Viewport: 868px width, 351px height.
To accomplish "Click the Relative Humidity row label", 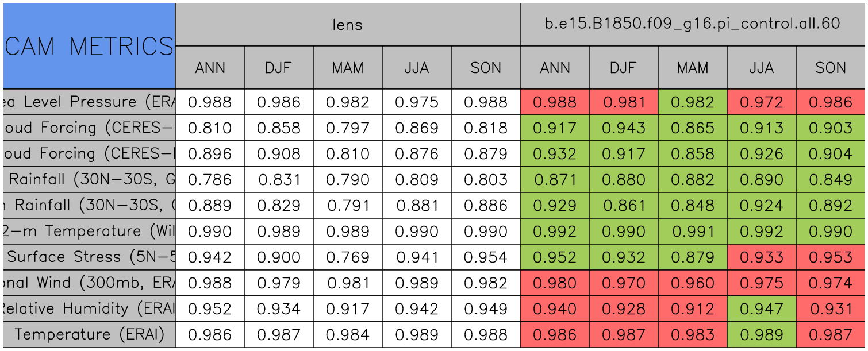I will [x=89, y=309].
